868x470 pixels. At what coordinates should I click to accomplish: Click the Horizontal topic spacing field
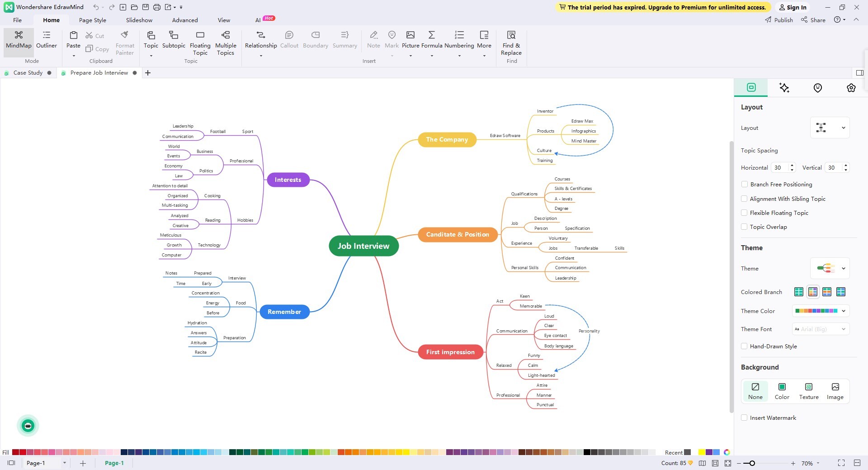[x=783, y=167]
